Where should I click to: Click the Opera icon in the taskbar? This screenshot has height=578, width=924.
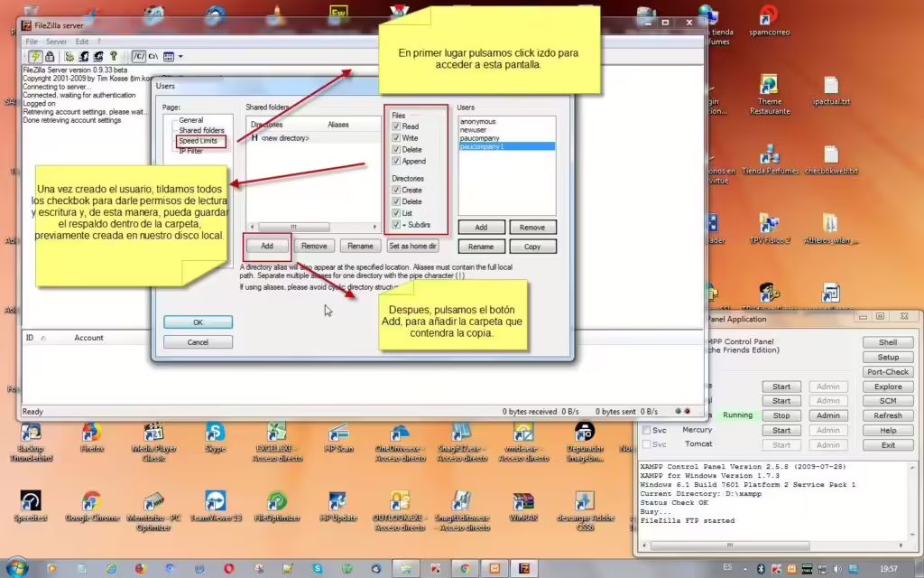click(x=228, y=568)
